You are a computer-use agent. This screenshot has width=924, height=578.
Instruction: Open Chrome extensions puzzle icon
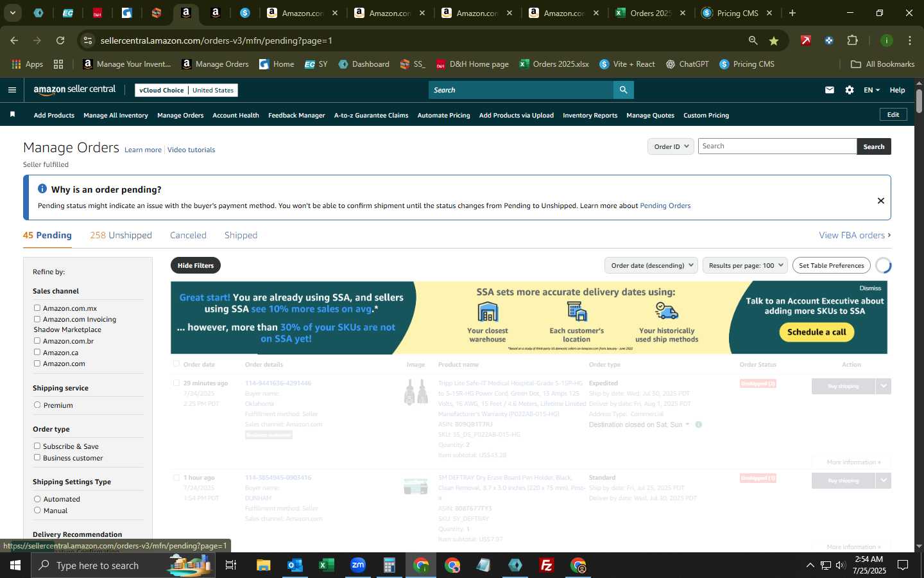tap(852, 40)
